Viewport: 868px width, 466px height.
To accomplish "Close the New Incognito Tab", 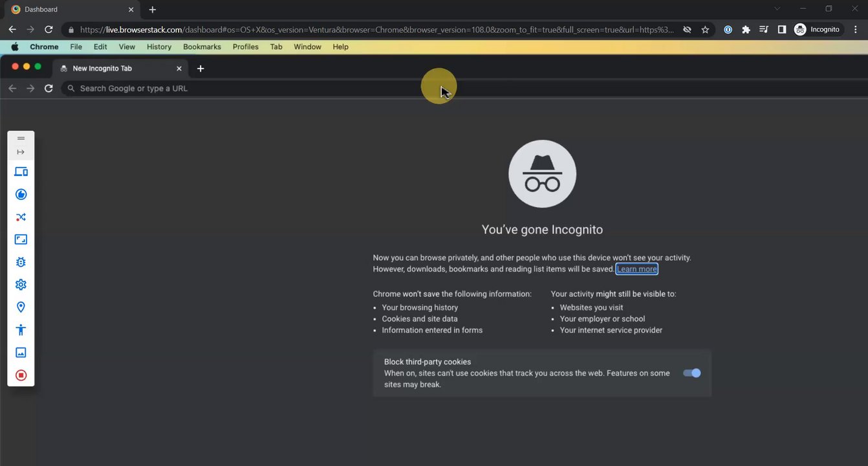I will pos(179,68).
